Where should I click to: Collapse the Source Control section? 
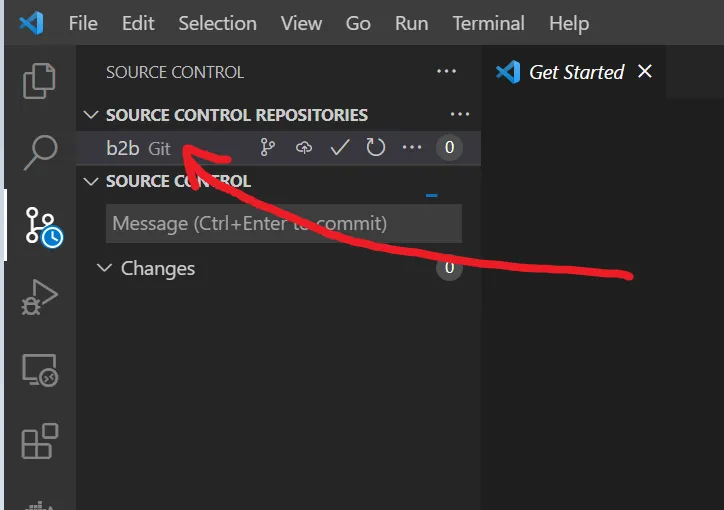pos(92,181)
